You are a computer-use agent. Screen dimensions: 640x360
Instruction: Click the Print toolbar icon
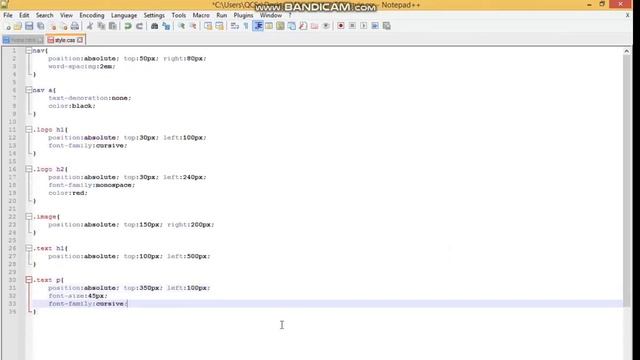(x=75, y=26)
